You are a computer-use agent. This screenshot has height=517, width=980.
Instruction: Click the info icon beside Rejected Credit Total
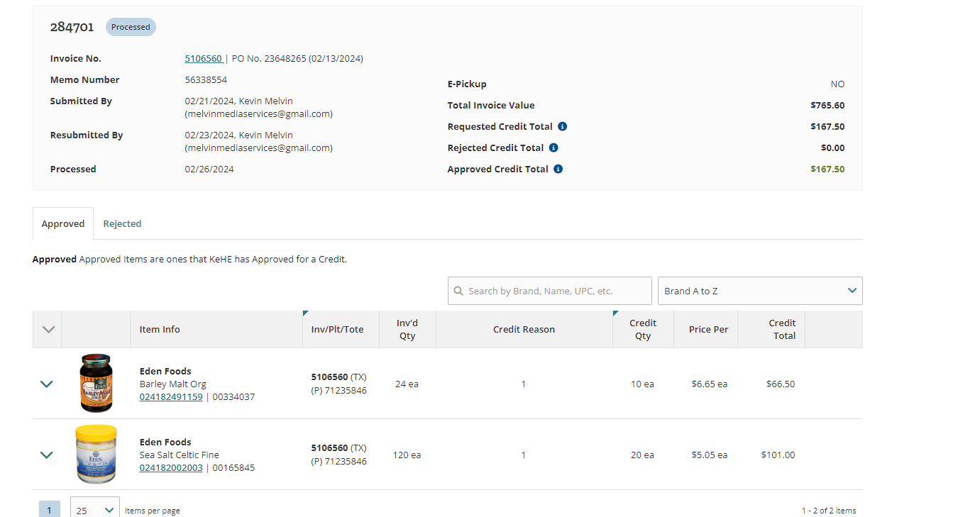pyautogui.click(x=554, y=148)
